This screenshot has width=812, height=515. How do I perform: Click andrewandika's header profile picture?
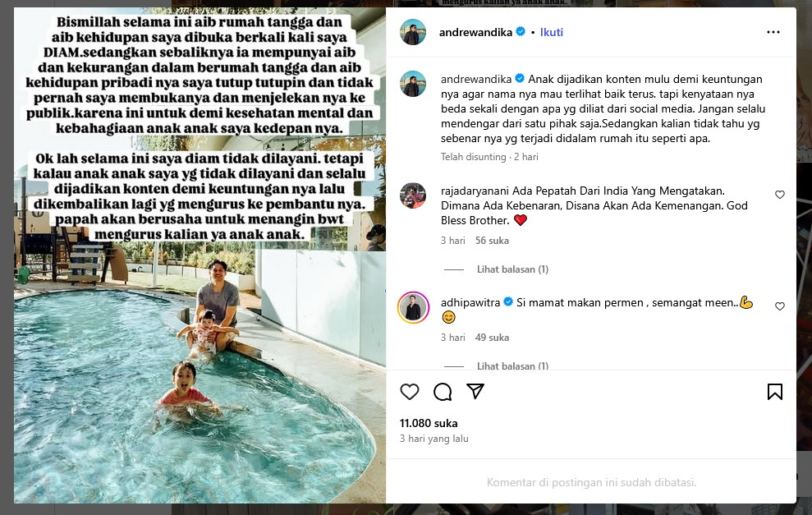point(413,32)
